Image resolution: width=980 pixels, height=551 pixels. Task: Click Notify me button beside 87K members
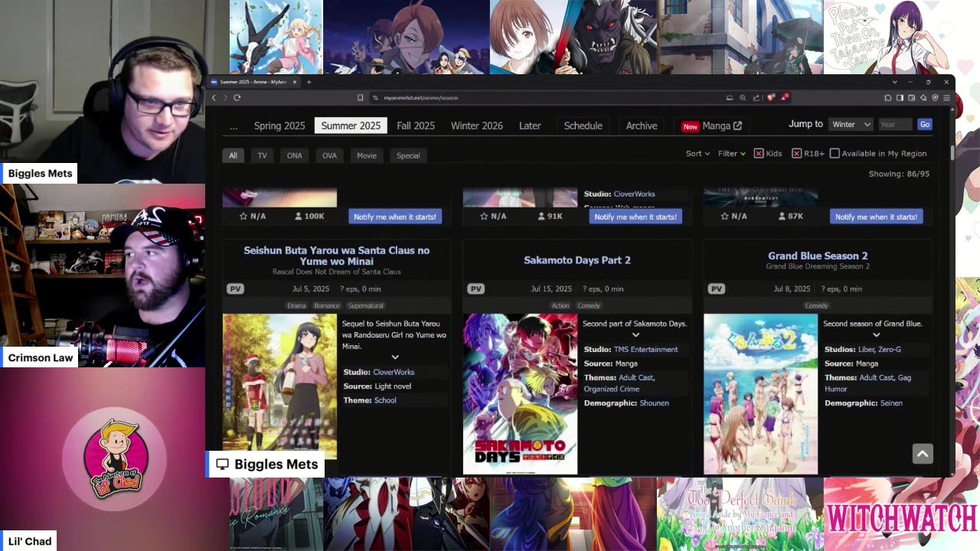[876, 217]
